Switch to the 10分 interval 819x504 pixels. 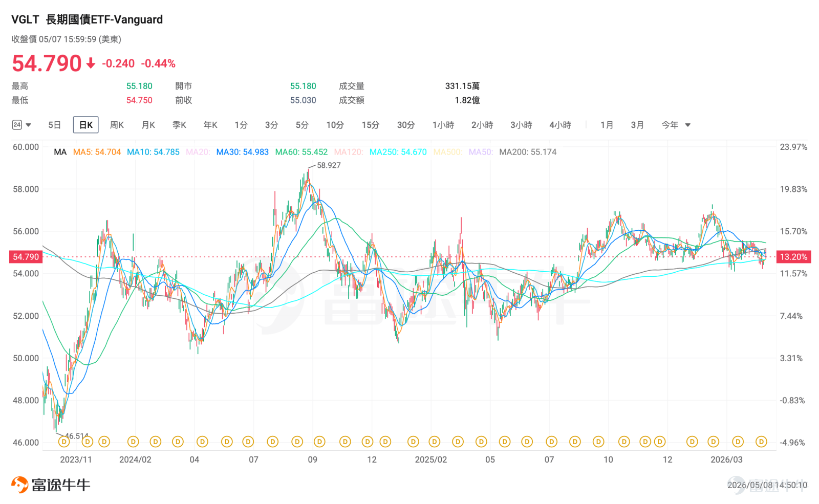[x=335, y=125]
